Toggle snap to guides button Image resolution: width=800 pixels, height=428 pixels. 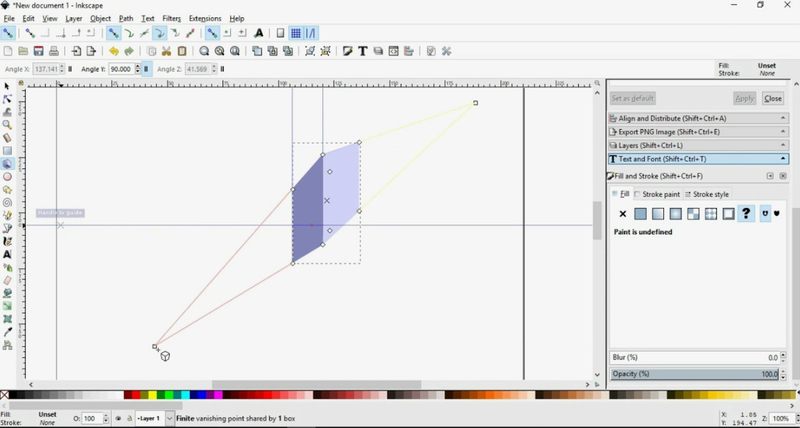(x=311, y=33)
